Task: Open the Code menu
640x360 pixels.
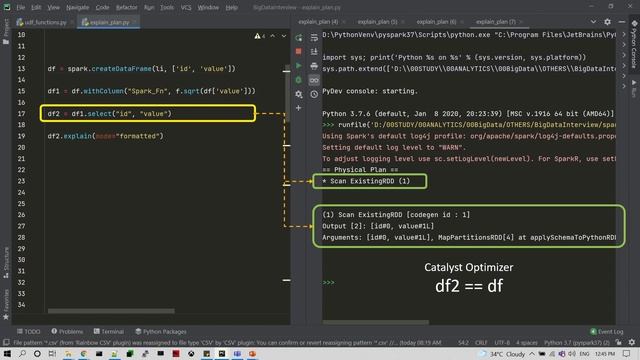Action: (x=102, y=7)
